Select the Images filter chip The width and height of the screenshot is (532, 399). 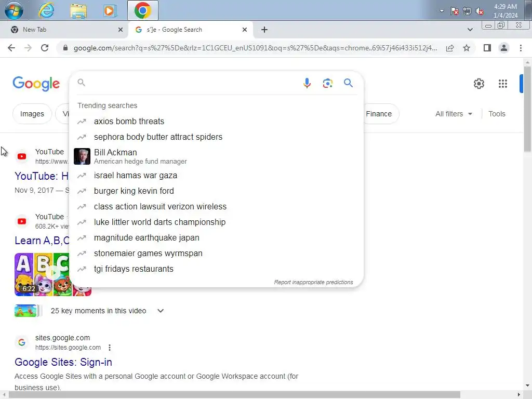32,114
